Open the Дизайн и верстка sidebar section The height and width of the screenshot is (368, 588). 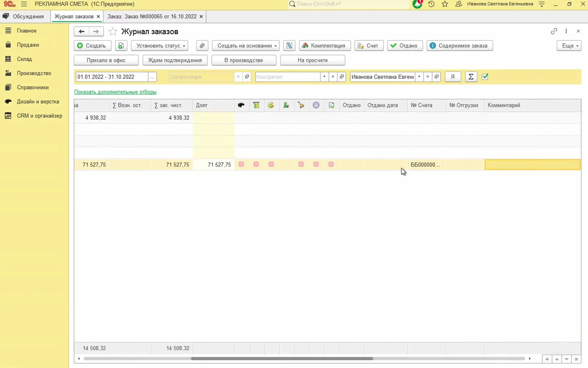(x=38, y=101)
